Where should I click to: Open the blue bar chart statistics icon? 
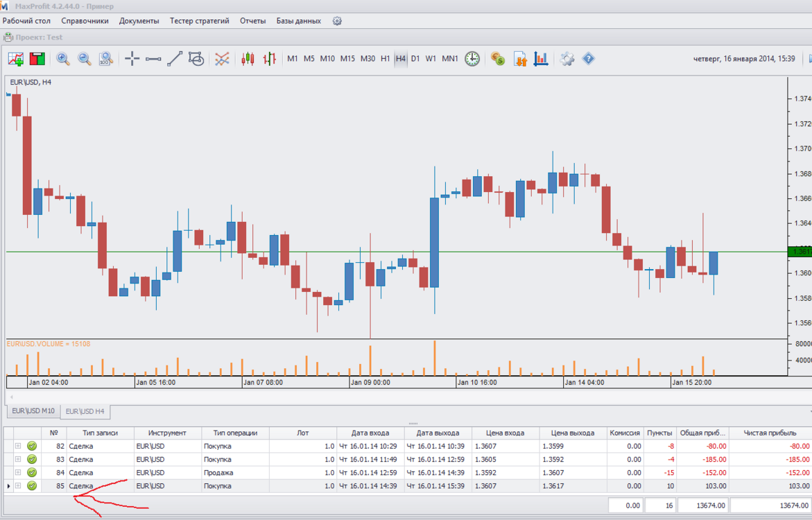[541, 59]
